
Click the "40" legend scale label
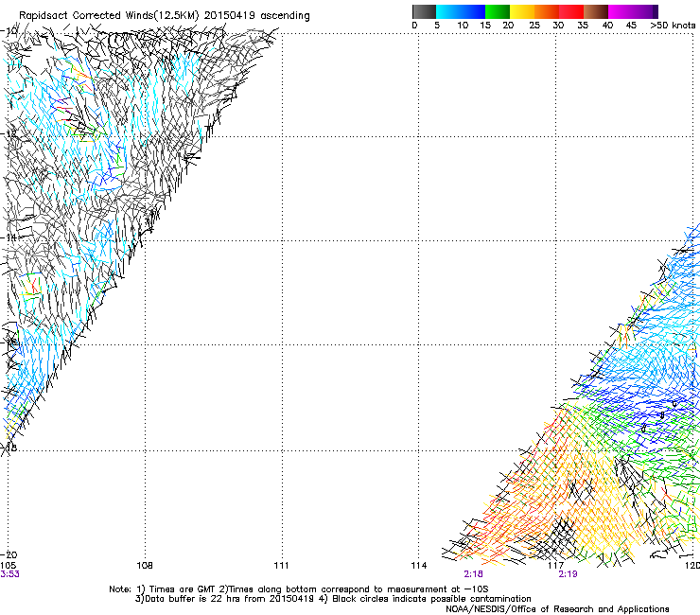[x=607, y=26]
